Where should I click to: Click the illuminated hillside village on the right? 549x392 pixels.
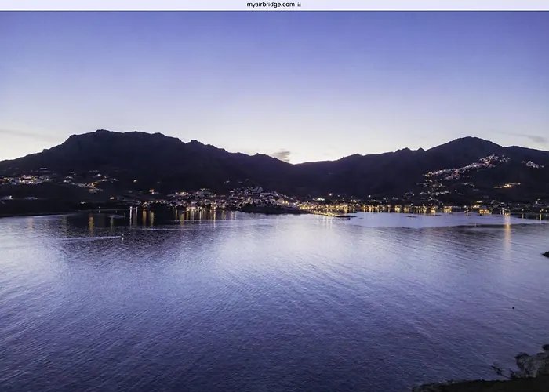pos(471,167)
